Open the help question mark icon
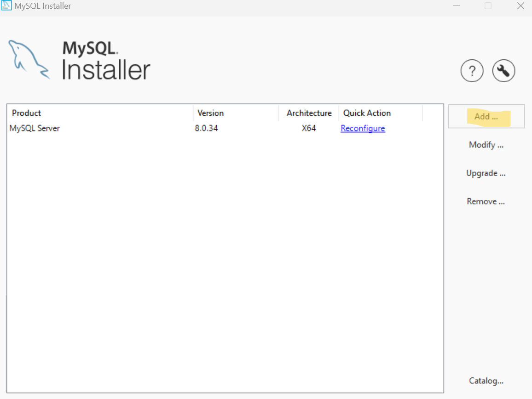The width and height of the screenshot is (532, 399). click(472, 71)
